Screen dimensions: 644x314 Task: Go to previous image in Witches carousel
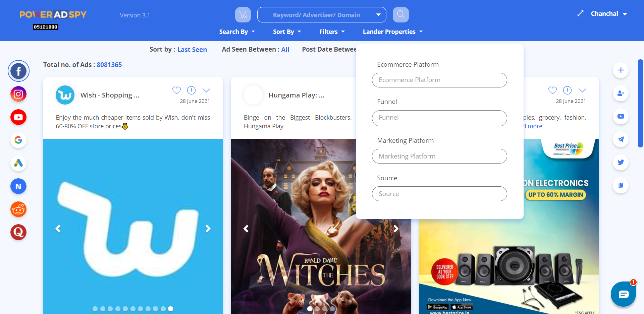[x=246, y=229]
